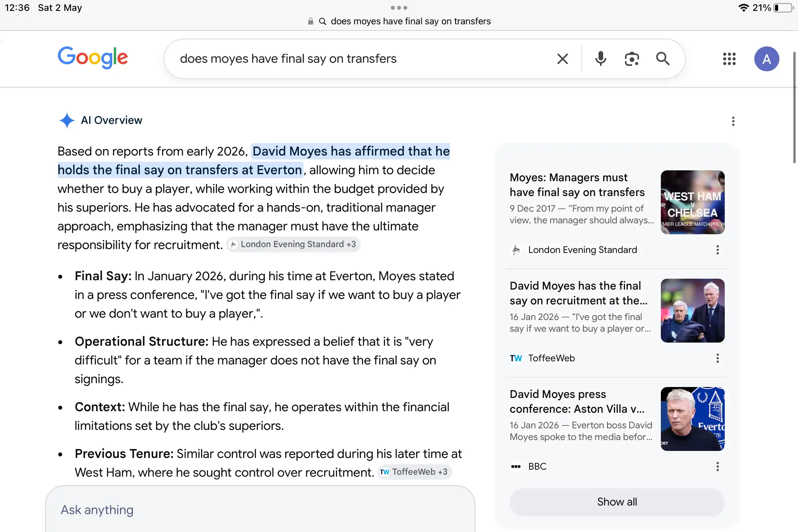Tap the address bar lock icon

pos(311,21)
